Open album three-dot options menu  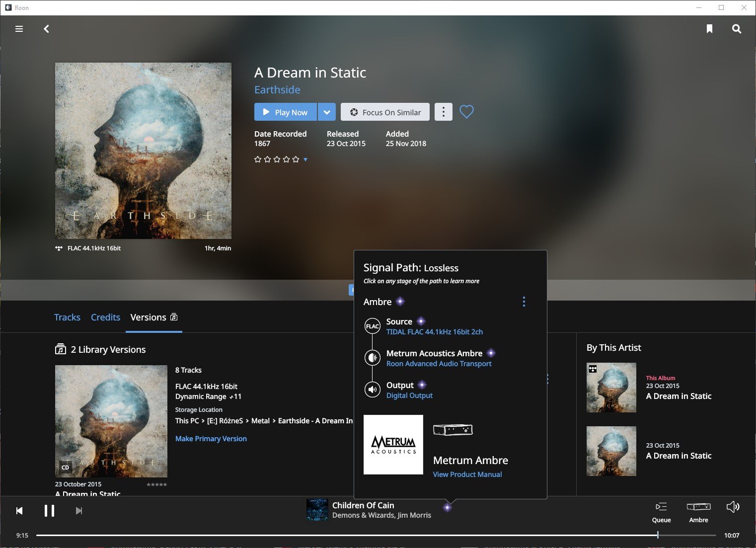click(x=444, y=112)
